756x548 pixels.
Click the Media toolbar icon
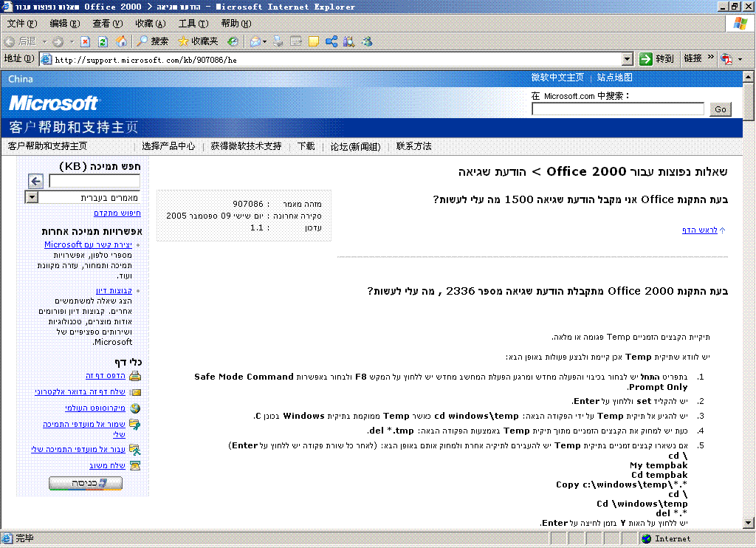point(233,42)
